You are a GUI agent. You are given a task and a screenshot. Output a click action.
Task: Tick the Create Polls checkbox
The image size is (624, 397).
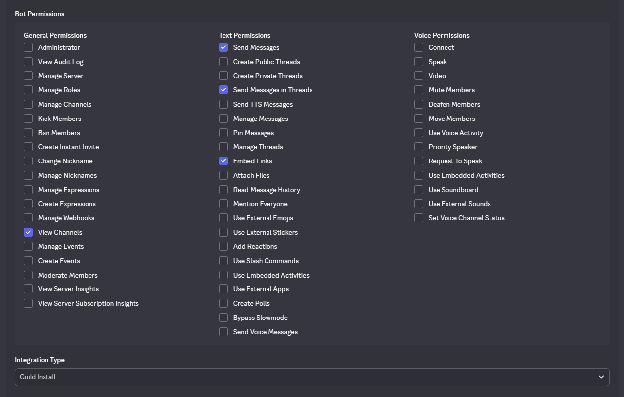[223, 304]
